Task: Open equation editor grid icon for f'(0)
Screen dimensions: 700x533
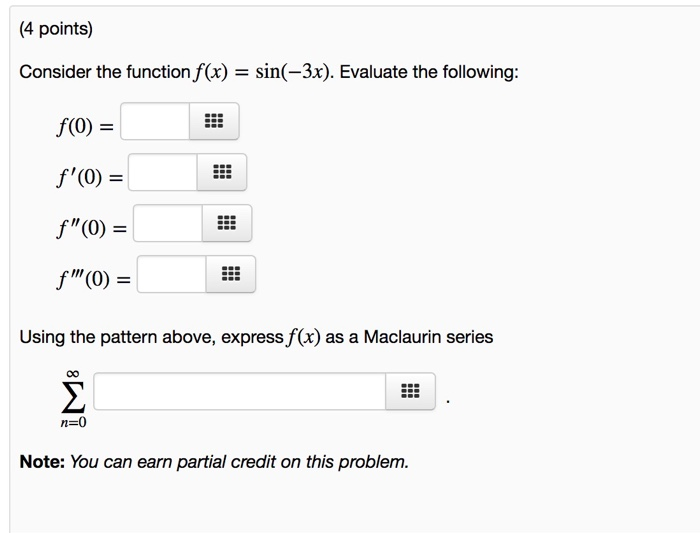Action: click(222, 172)
